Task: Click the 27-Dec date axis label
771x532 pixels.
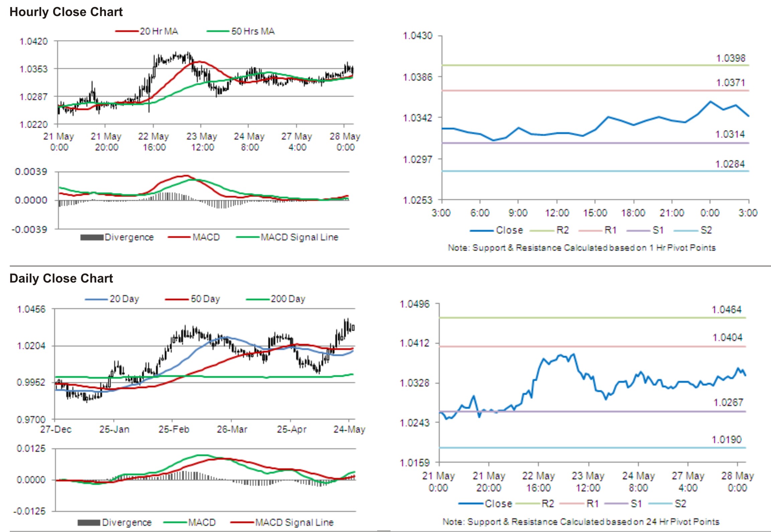Action: [56, 429]
